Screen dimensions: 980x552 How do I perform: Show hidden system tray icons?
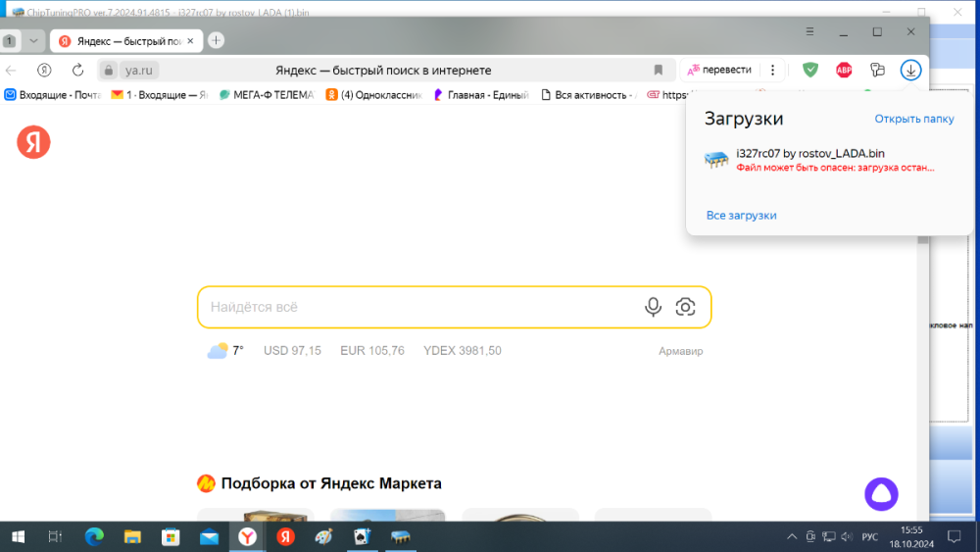(x=791, y=536)
